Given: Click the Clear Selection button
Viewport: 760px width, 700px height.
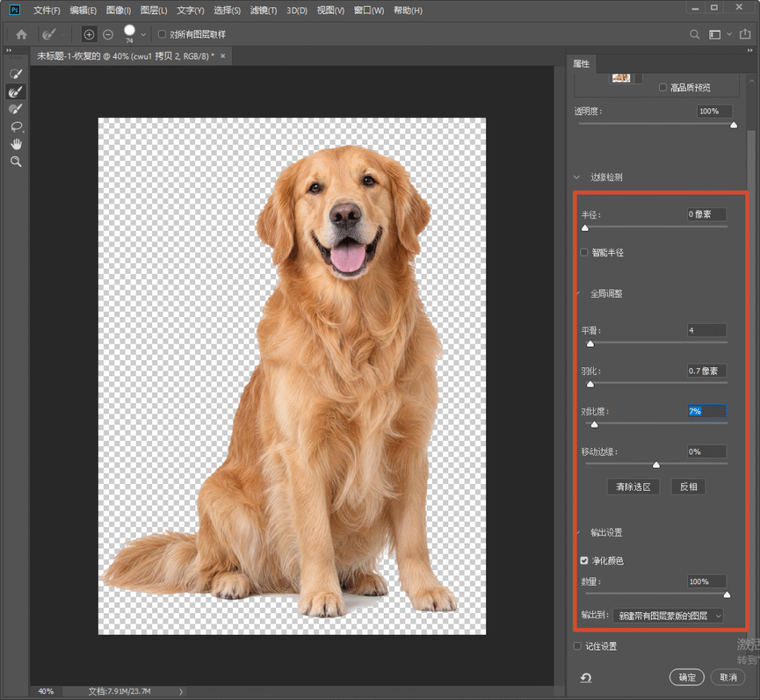Looking at the screenshot, I should [633, 487].
